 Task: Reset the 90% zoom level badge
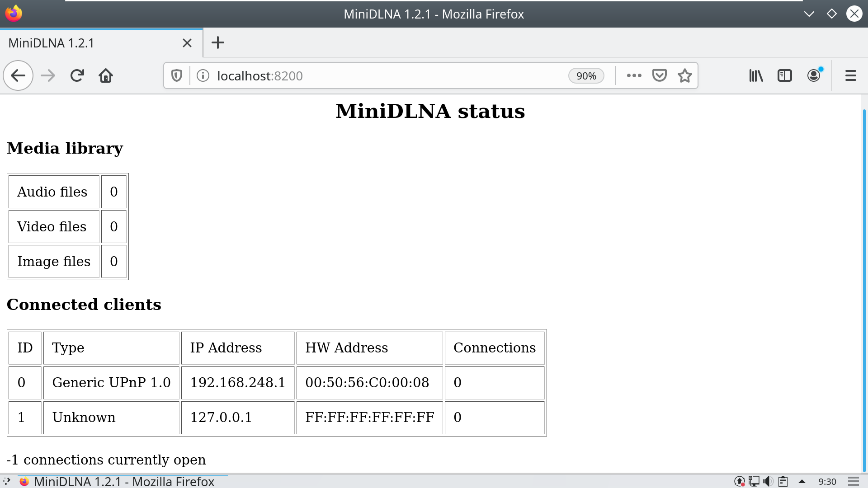coord(586,76)
